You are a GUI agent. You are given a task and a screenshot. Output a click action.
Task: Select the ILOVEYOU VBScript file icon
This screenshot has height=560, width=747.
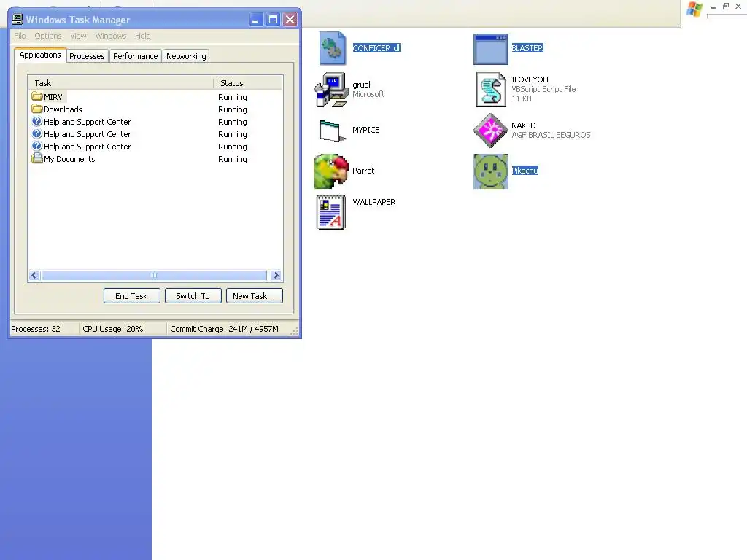click(x=491, y=90)
